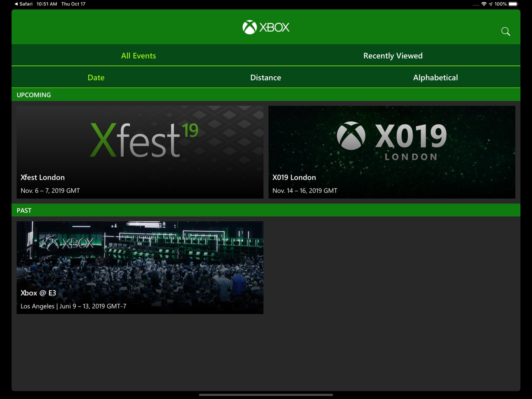
Task: Click the 'Nov. 14 – 16, 2019 GMT' date
Action: [305, 191]
